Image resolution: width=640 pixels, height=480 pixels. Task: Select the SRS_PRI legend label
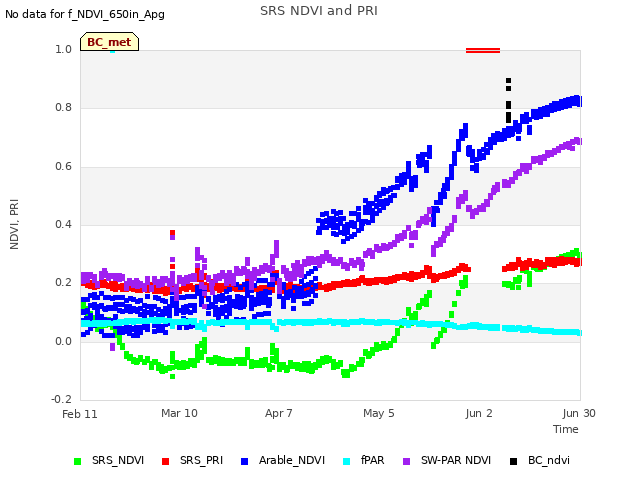[x=201, y=460]
